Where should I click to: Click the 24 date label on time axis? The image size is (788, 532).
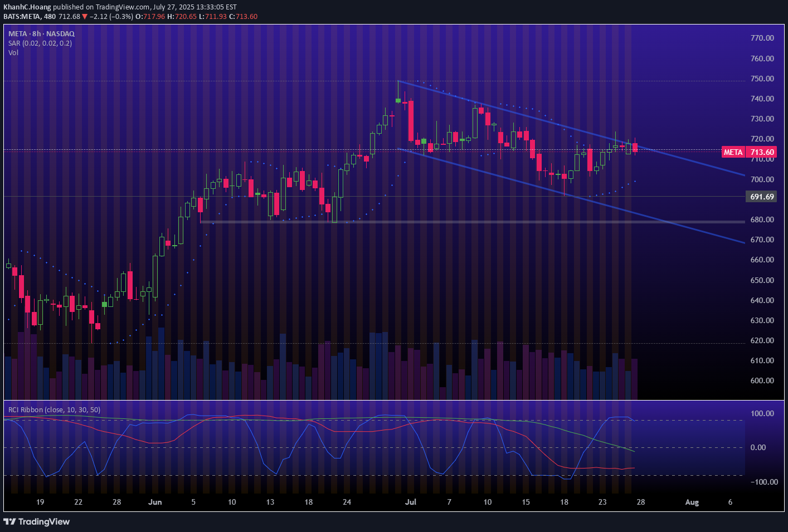(x=347, y=502)
